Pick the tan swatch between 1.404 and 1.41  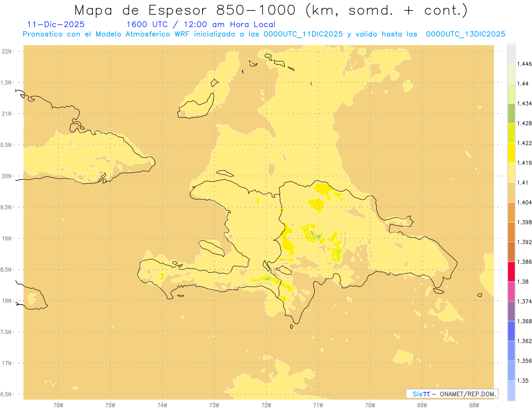511,192
